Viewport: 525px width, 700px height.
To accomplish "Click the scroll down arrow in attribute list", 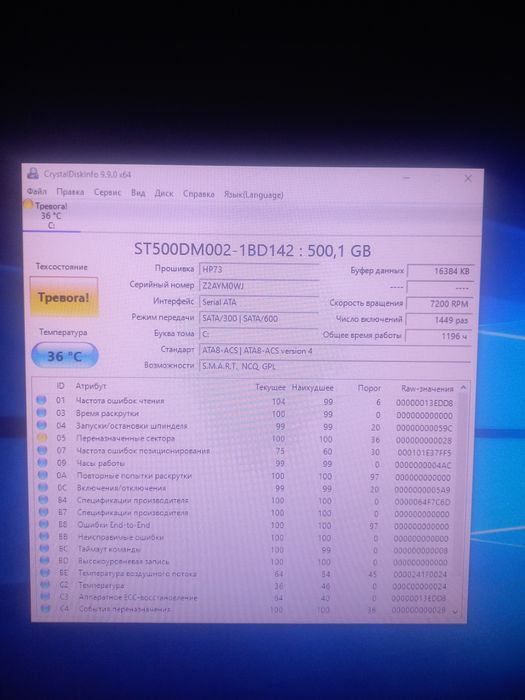I will click(455, 612).
